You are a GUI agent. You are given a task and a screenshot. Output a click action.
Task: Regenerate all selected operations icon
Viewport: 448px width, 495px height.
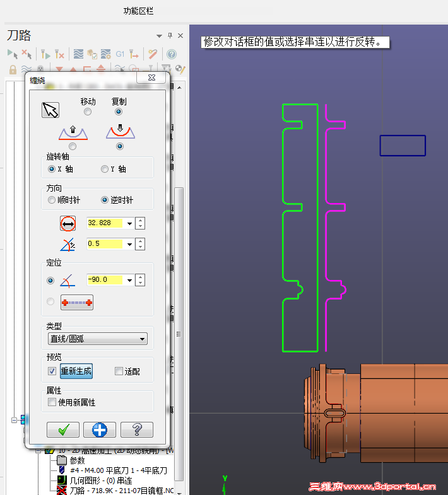click(45, 54)
